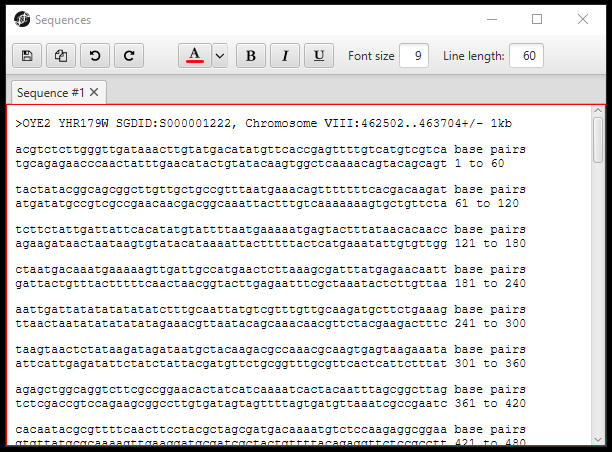
Task: Click the Sequences app icon in title bar
Action: [22, 19]
